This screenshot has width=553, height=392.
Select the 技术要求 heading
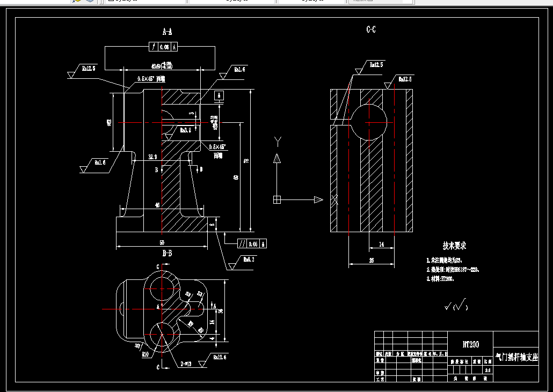454,246
